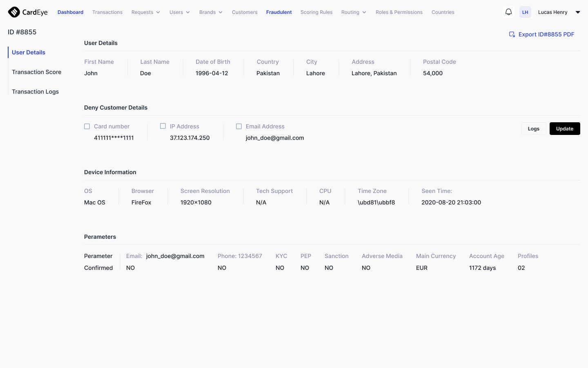Click the LH avatar badge
The width and height of the screenshot is (588, 368).
[525, 12]
